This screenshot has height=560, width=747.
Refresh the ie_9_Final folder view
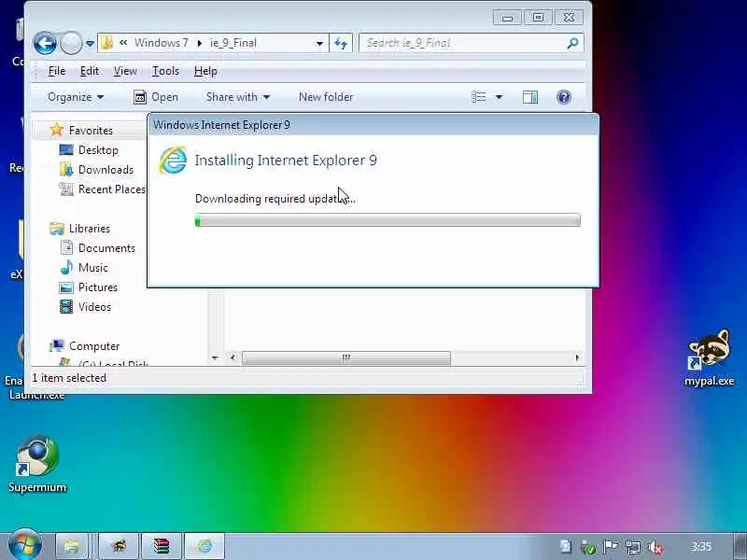coord(341,44)
